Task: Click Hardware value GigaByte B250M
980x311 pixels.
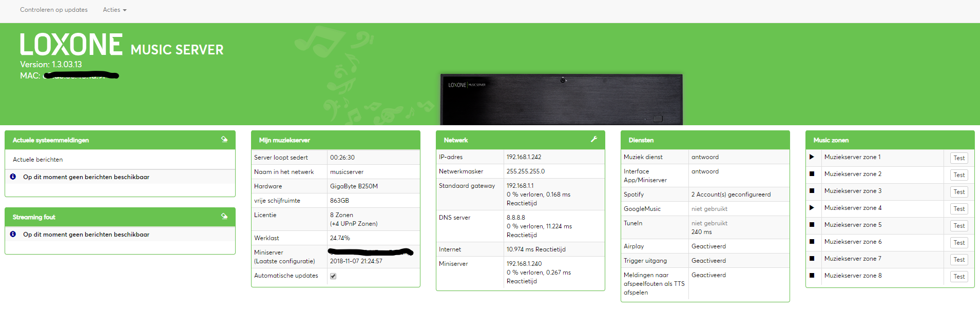Action: tap(354, 186)
